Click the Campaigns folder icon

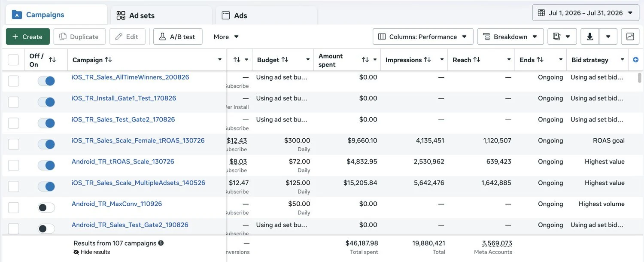tap(17, 15)
